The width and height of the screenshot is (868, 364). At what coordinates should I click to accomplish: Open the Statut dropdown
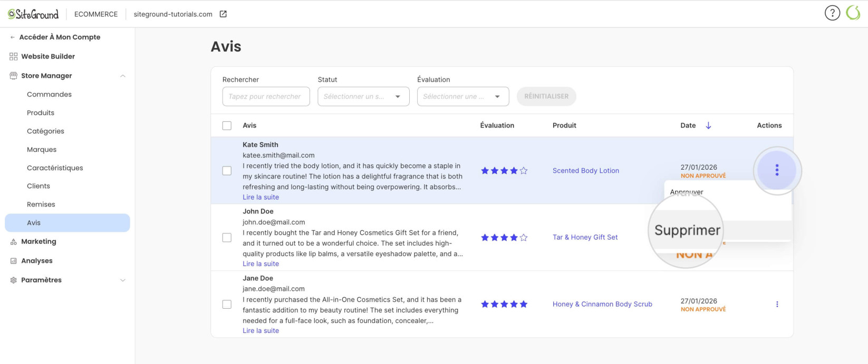pyautogui.click(x=363, y=96)
